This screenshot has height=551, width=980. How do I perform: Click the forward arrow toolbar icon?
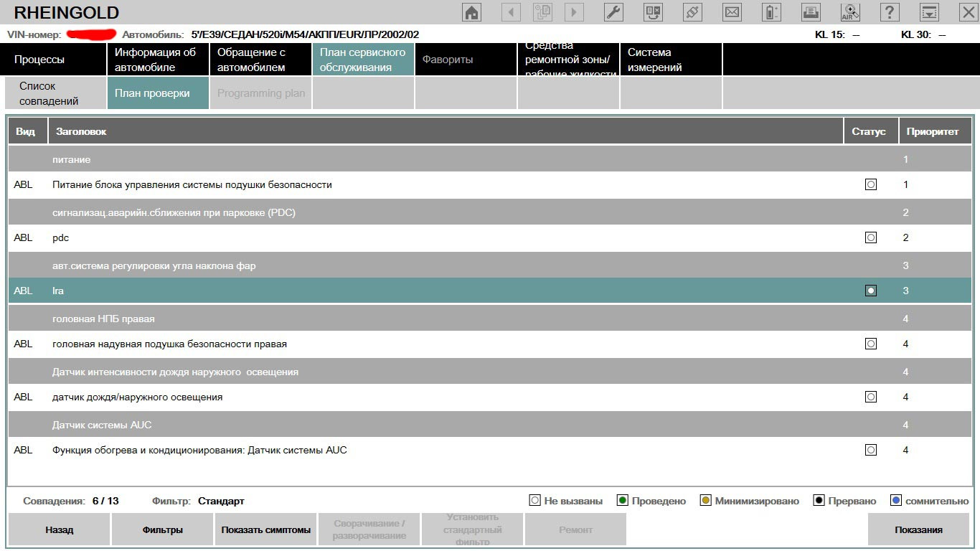pos(574,12)
